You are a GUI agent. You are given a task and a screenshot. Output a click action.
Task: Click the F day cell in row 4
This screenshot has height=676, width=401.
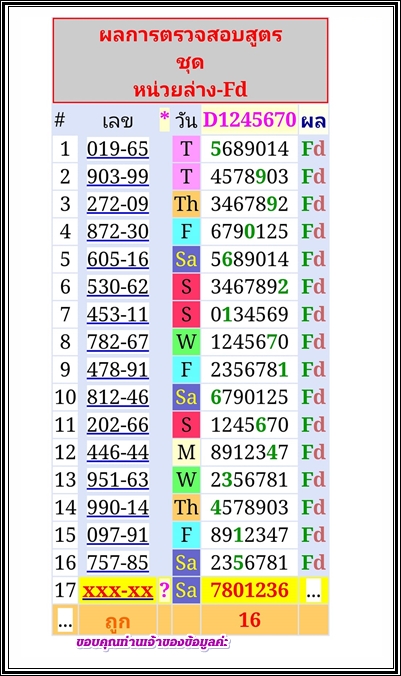186,232
